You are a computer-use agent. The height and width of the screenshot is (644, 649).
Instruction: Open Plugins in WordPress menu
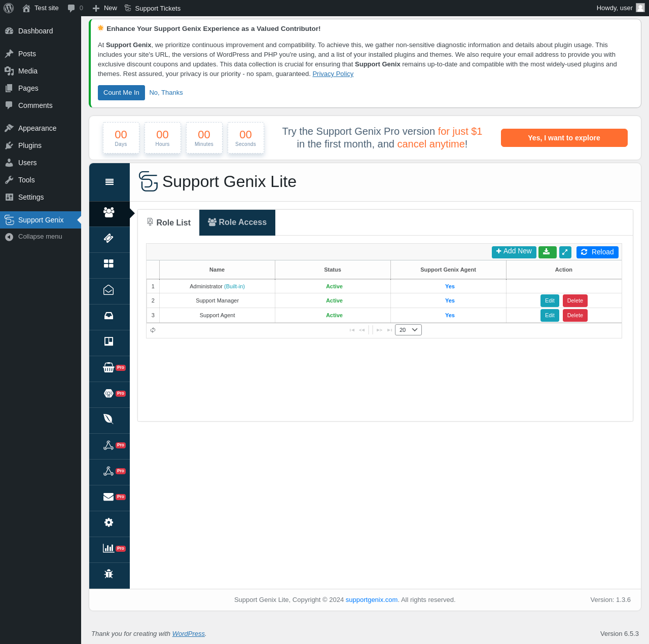point(41,145)
